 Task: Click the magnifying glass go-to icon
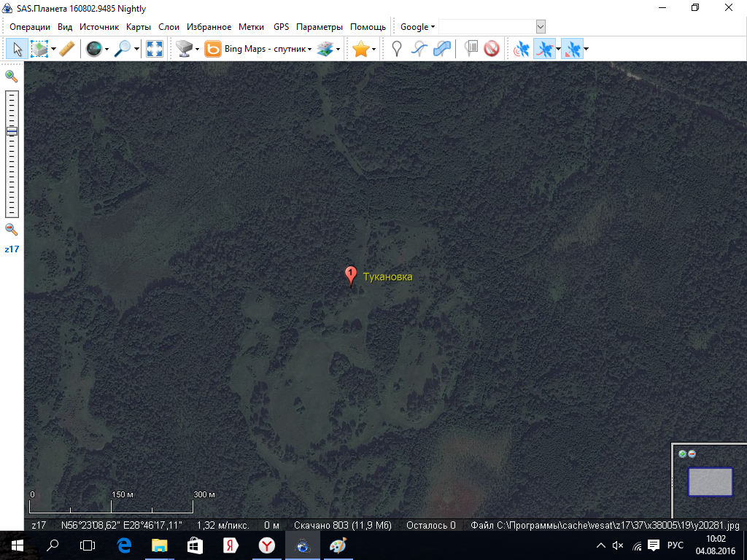(x=123, y=49)
